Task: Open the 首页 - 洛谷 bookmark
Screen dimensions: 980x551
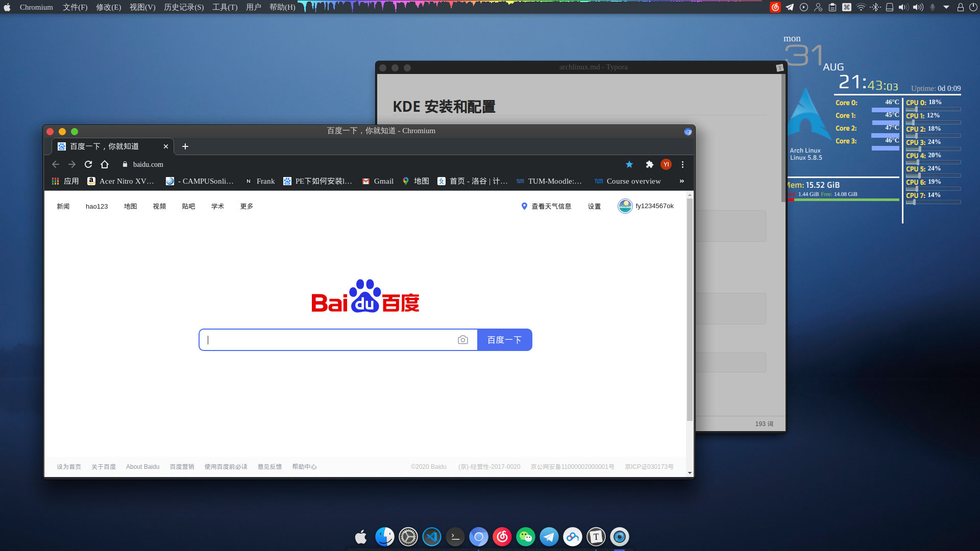Action: click(x=473, y=181)
